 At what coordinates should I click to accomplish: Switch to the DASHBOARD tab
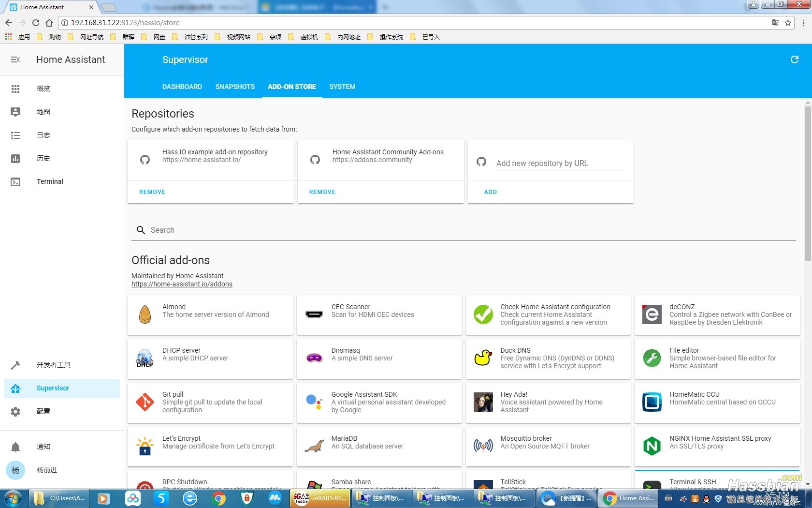tap(182, 87)
